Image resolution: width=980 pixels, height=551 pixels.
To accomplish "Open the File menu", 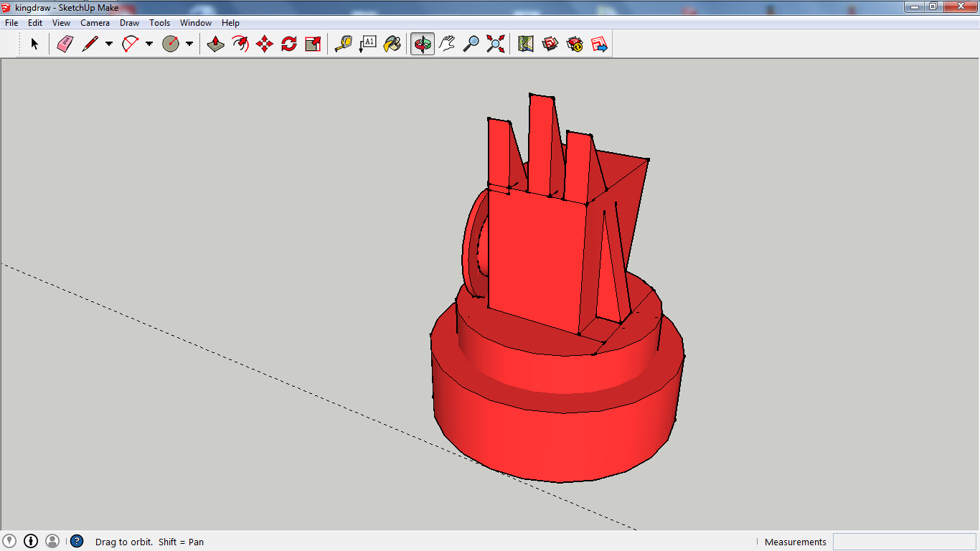I will click(x=11, y=23).
